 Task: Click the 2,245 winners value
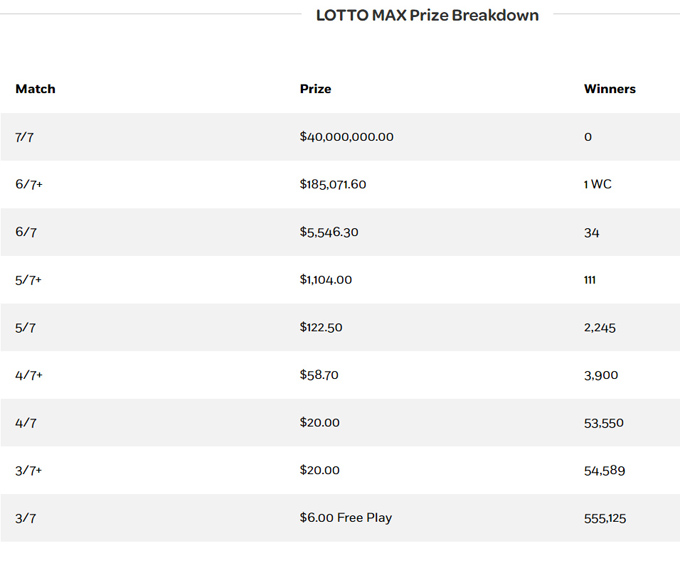600,327
